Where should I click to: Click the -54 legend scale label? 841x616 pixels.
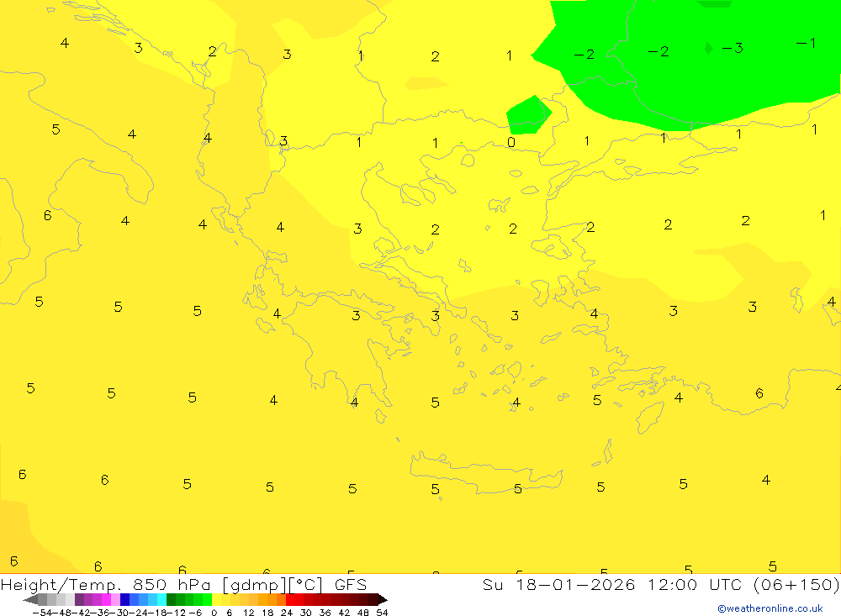click(x=42, y=613)
